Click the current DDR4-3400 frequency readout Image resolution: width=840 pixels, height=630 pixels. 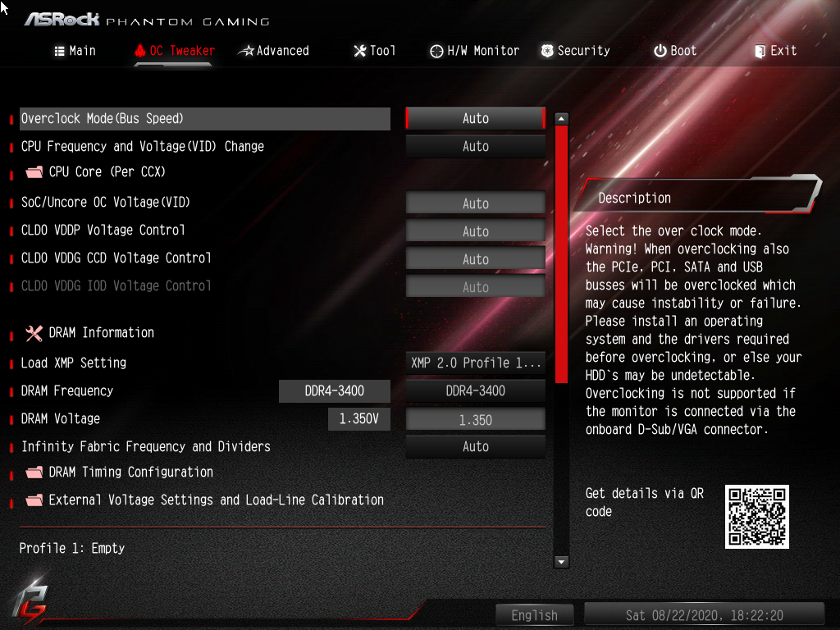point(335,391)
